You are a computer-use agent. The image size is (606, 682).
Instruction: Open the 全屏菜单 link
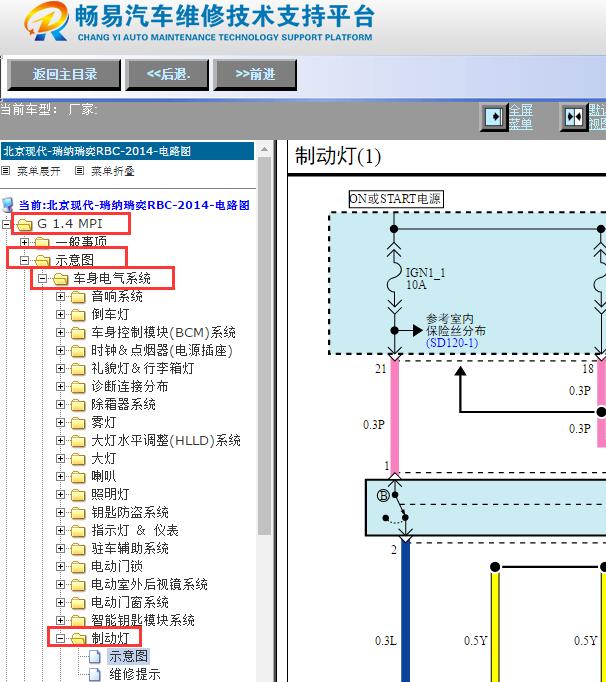tap(521, 117)
